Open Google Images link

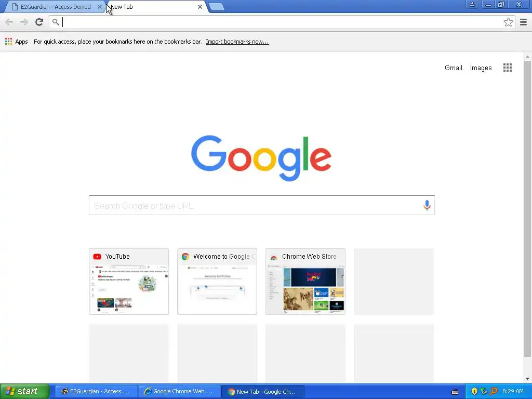(x=481, y=68)
